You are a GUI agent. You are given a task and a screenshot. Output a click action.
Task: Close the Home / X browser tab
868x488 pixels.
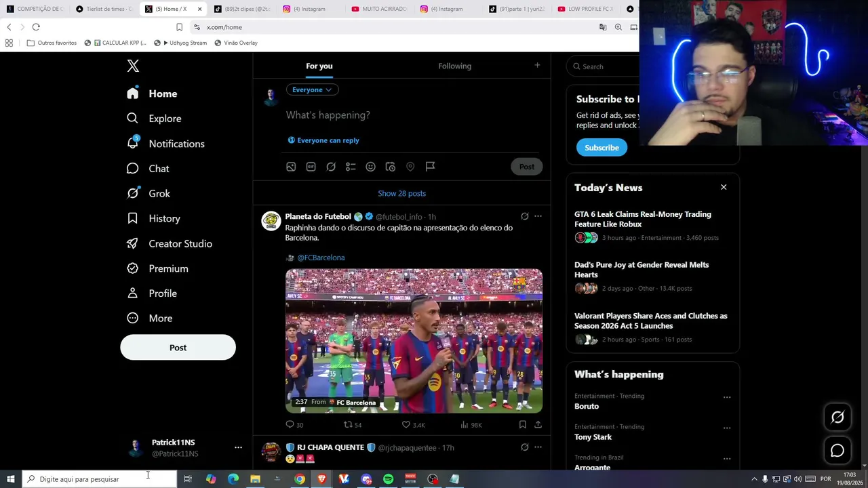pos(199,9)
